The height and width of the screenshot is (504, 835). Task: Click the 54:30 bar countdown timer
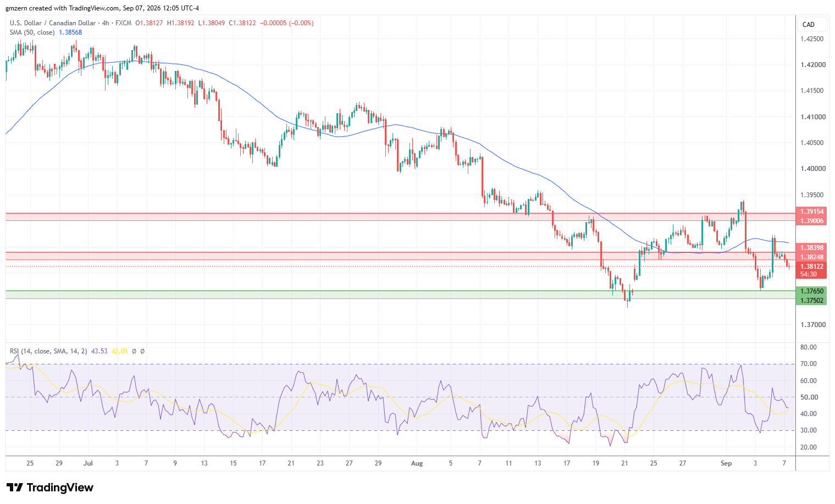[809, 274]
